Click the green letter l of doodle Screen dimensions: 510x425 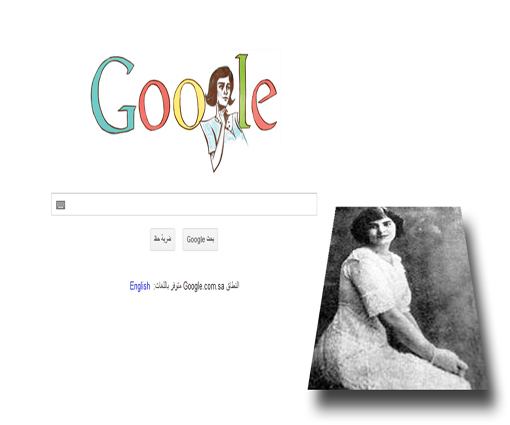tap(243, 92)
